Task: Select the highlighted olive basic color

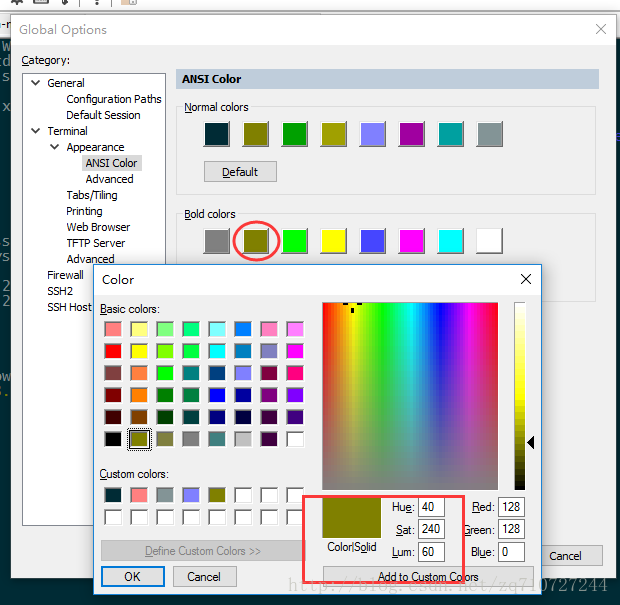Action: pos(139,439)
